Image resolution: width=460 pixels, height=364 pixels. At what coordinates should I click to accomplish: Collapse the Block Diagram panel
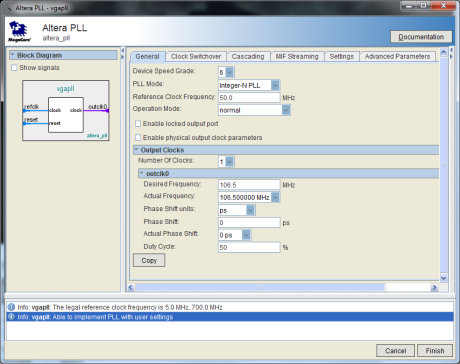pyautogui.click(x=13, y=55)
